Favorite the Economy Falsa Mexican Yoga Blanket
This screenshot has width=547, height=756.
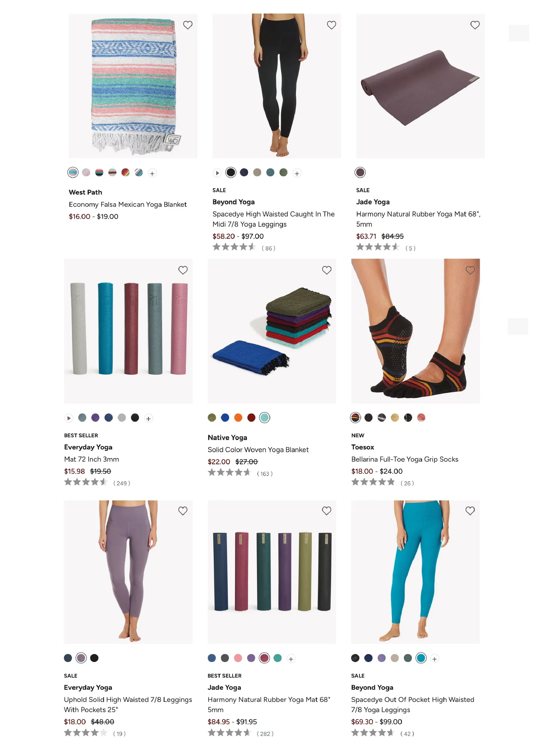coord(188,25)
